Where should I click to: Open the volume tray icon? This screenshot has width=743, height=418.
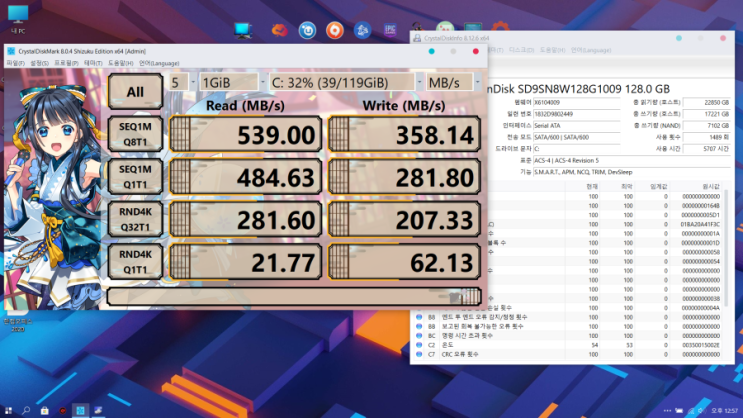click(701, 411)
